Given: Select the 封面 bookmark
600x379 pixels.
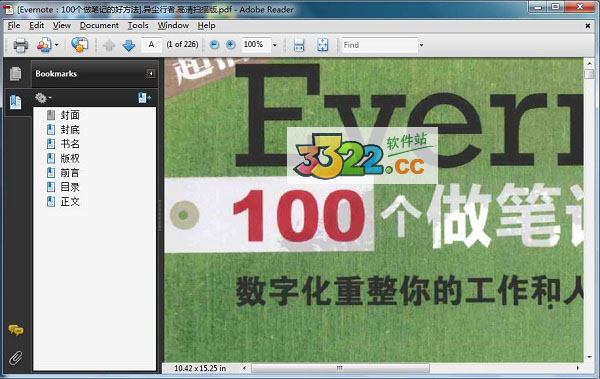Looking at the screenshot, I should [x=70, y=115].
